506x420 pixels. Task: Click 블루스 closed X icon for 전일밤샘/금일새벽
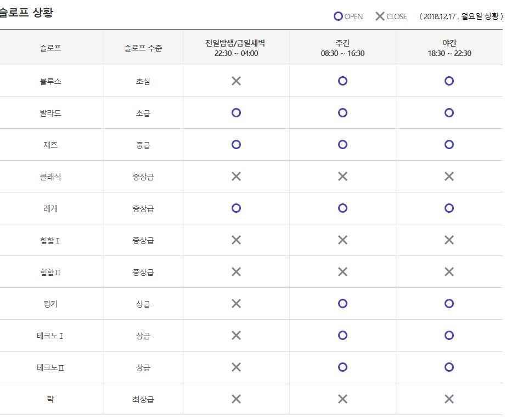(236, 81)
